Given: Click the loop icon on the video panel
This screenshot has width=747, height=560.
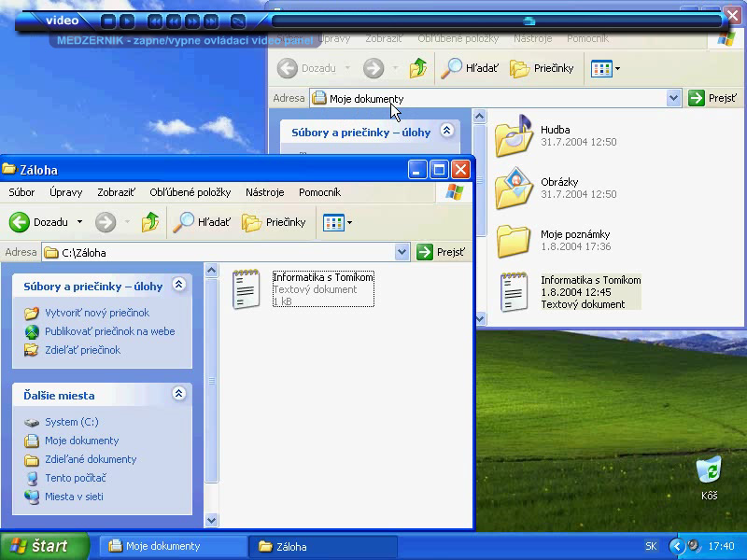Looking at the screenshot, I should [x=238, y=21].
